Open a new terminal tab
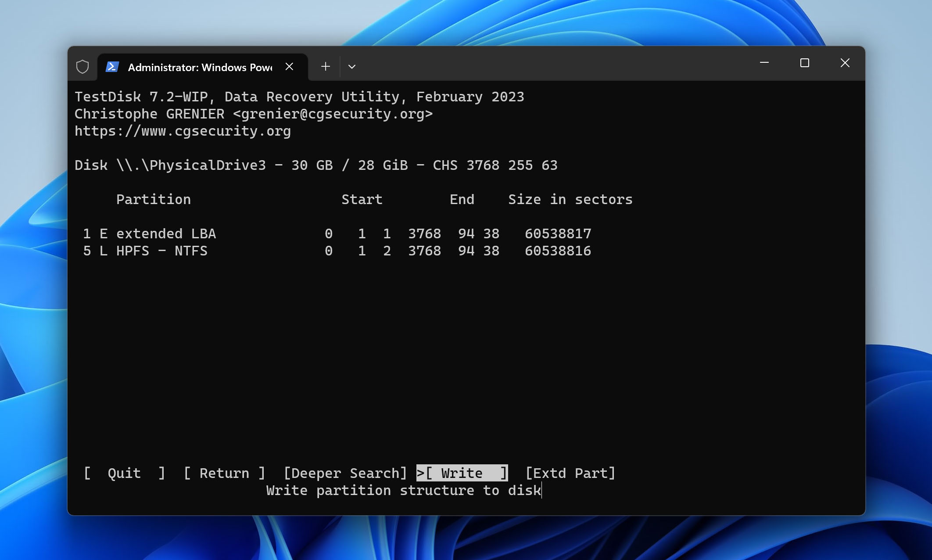 tap(325, 67)
